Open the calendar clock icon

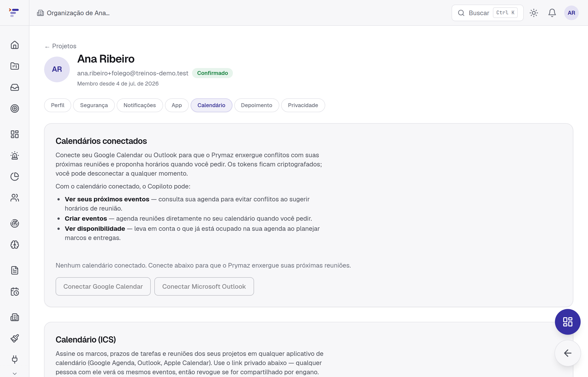click(15, 291)
